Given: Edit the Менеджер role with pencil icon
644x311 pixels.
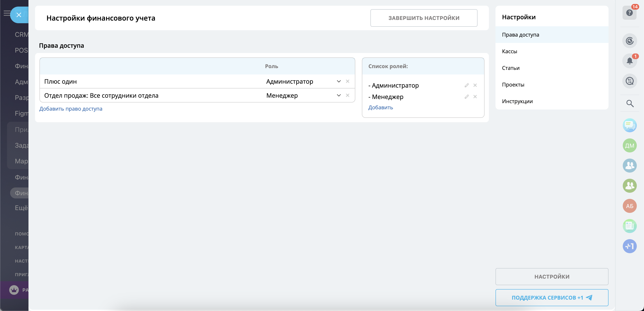Looking at the screenshot, I should tap(467, 97).
